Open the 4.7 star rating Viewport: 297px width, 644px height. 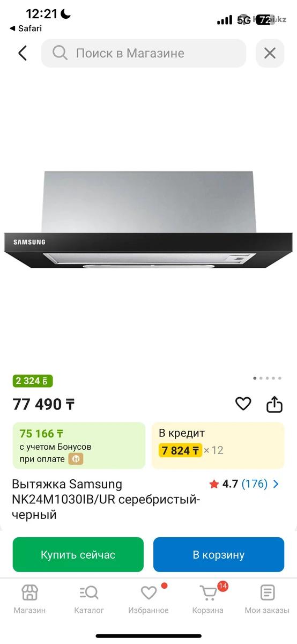pyautogui.click(x=224, y=484)
